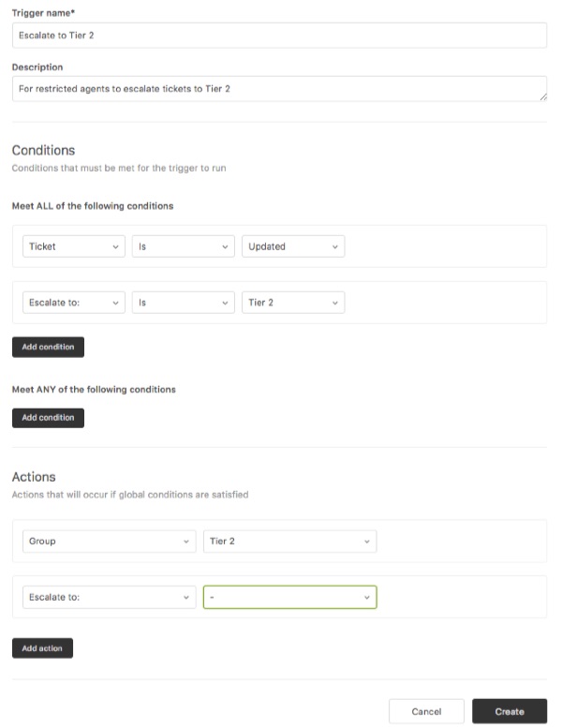Click the Trigger name input field
The image size is (562, 728).
coord(279,35)
